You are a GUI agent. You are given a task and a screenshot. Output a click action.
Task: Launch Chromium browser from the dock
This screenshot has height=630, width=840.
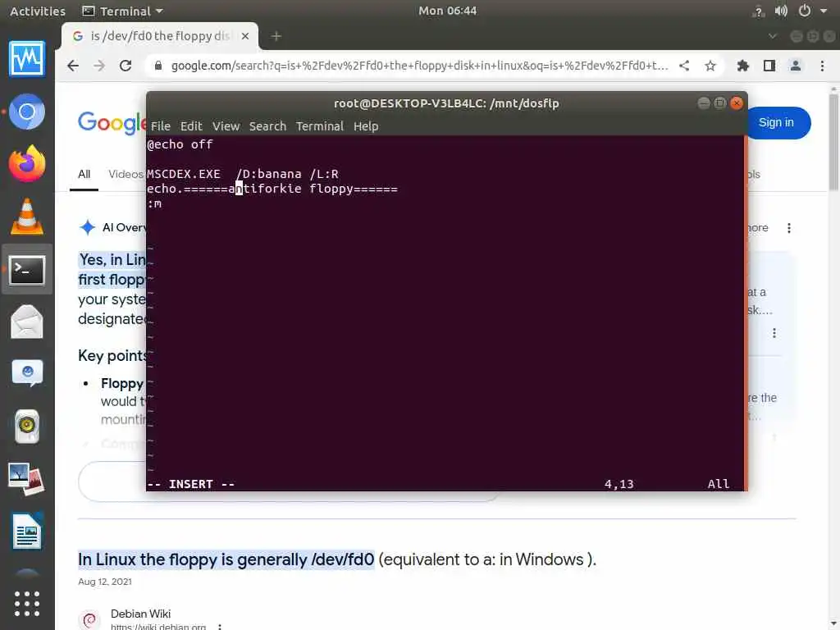coord(27,112)
